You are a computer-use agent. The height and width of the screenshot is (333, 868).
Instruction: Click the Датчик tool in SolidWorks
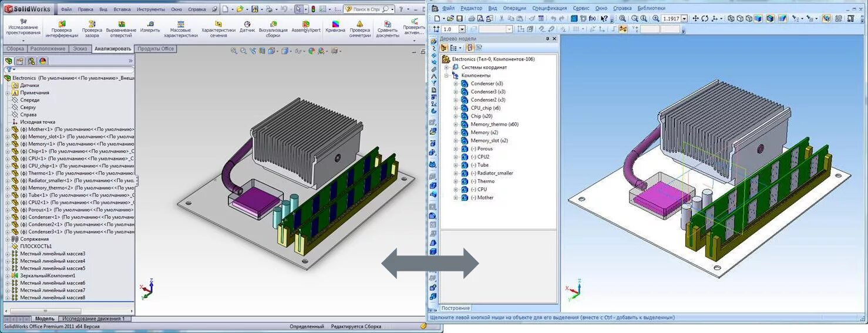(x=247, y=27)
